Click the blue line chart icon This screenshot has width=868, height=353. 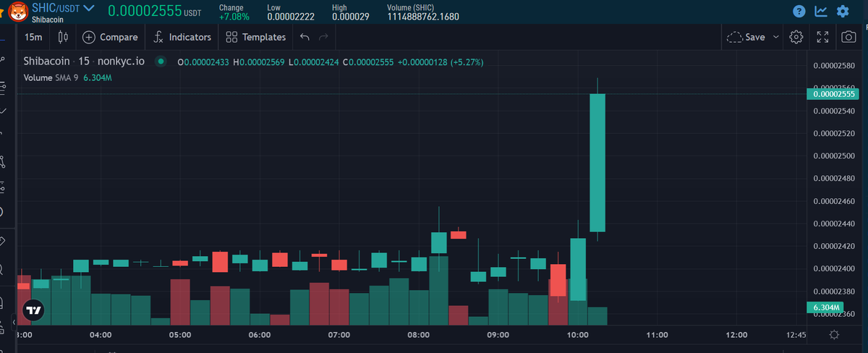821,12
